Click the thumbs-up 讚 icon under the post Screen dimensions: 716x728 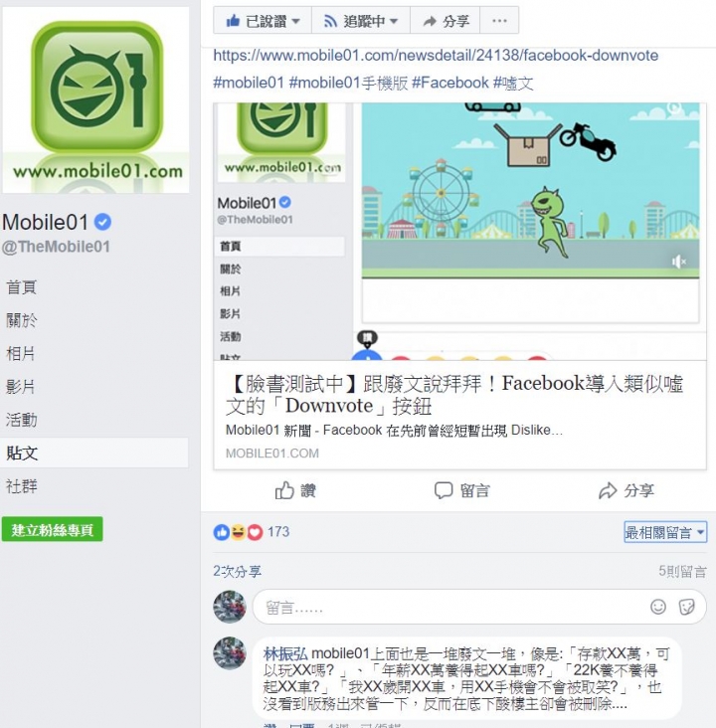tap(284, 490)
